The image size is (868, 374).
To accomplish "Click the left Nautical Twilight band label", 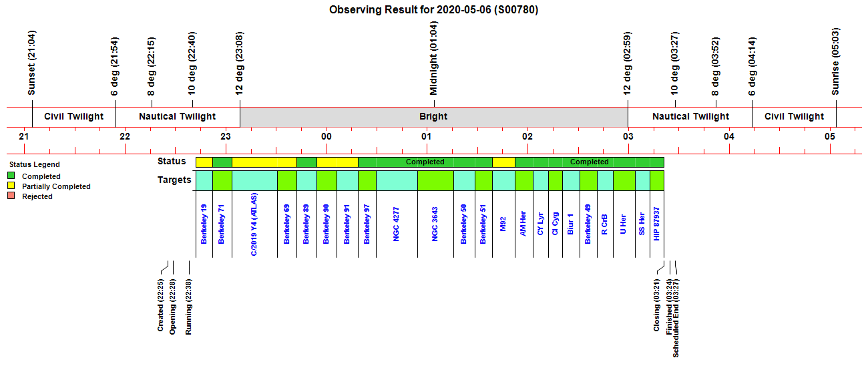I will pyautogui.click(x=178, y=117).
